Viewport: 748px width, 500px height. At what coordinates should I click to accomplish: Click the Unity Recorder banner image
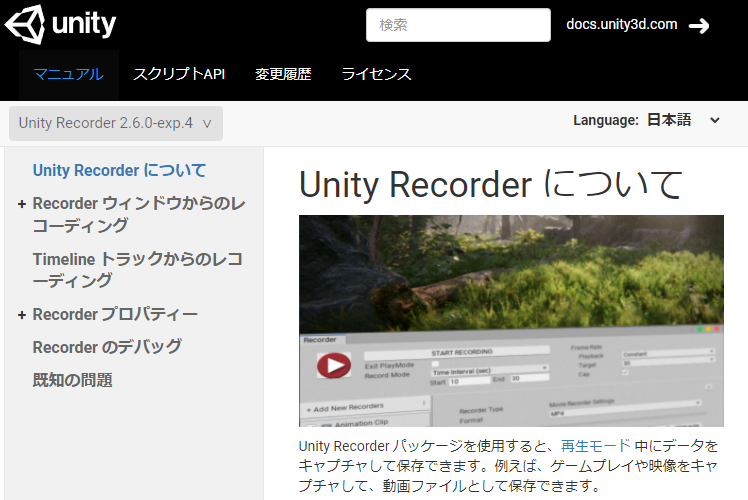[x=511, y=321]
